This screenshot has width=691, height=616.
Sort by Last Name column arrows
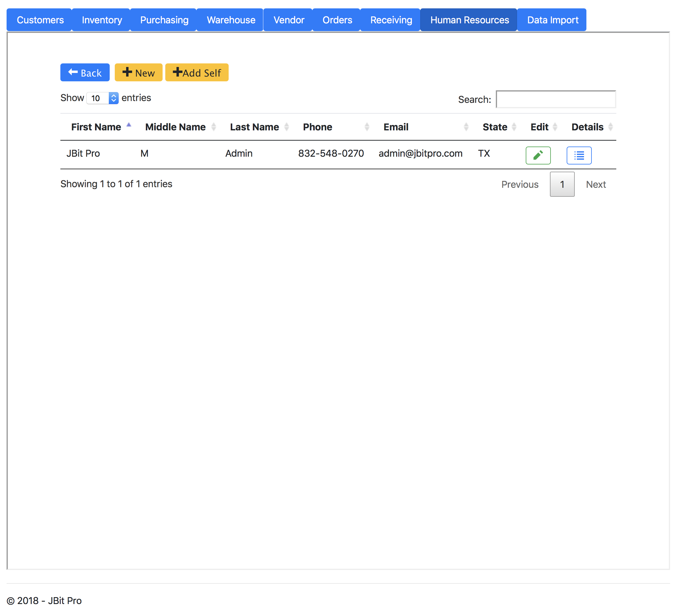[x=287, y=127]
